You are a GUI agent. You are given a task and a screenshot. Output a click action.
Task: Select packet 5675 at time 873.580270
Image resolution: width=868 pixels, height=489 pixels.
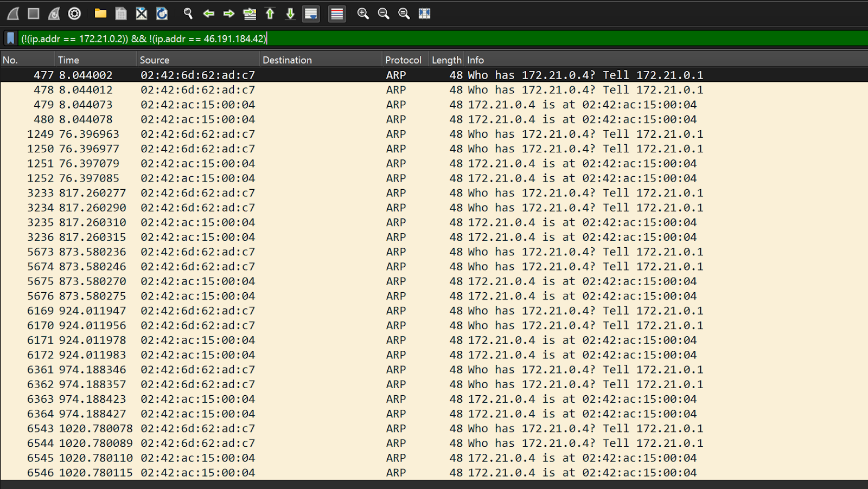pos(434,281)
